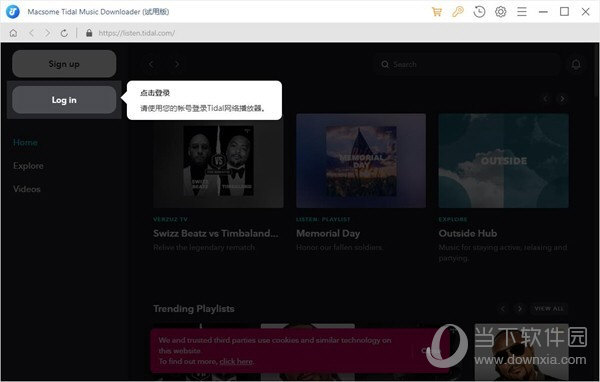Viewport: 600px width, 382px height.
Task: Click the Log in button
Action: coord(64,100)
